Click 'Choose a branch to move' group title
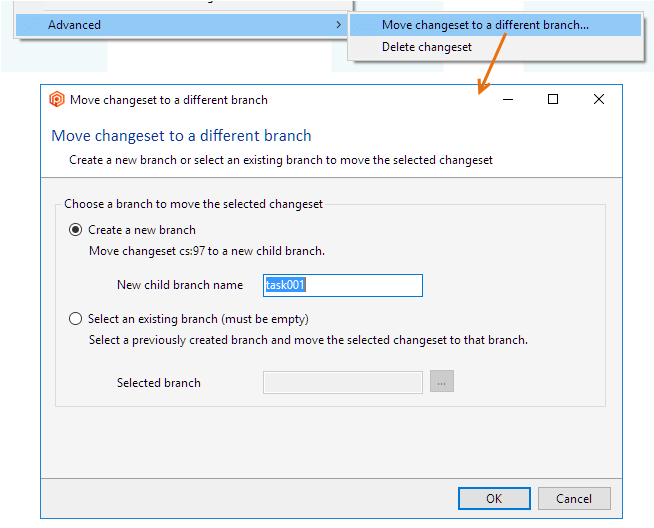This screenshot has height=528, width=654. 193,204
